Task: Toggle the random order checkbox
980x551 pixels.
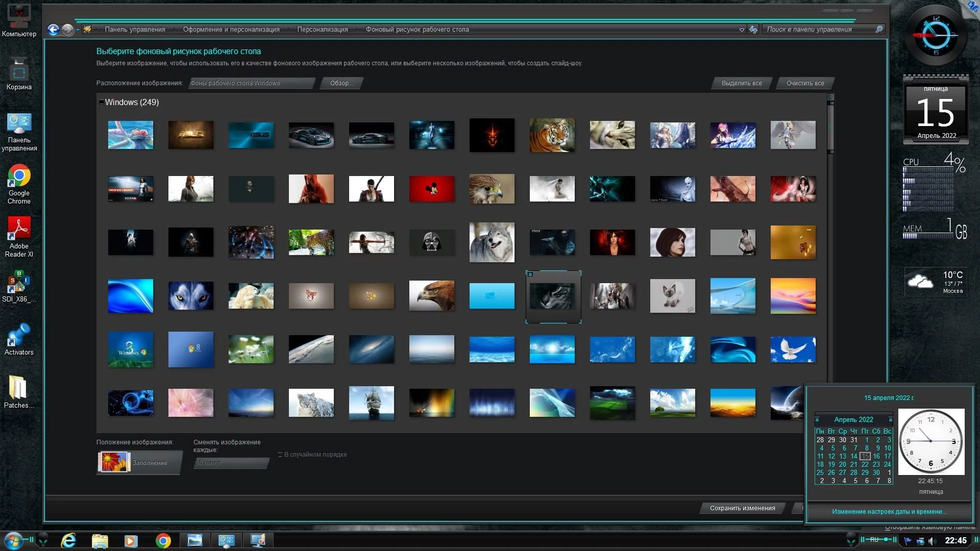Action: coord(280,455)
